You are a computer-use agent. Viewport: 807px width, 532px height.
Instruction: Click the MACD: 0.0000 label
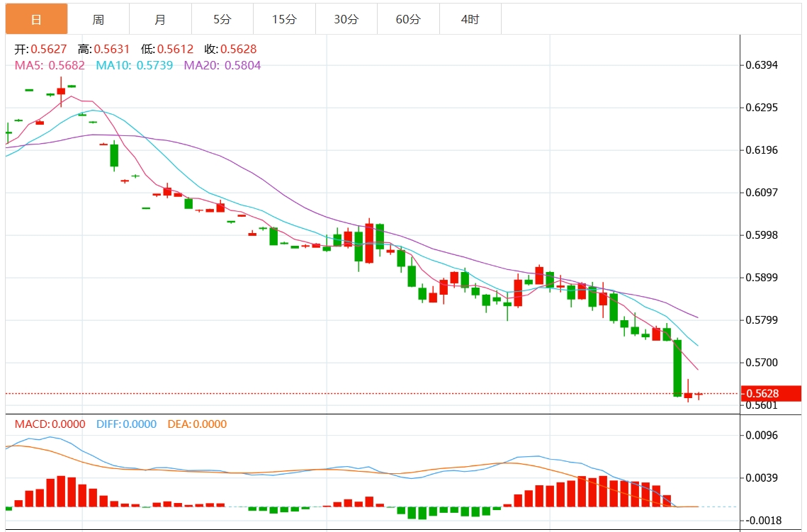(x=50, y=424)
